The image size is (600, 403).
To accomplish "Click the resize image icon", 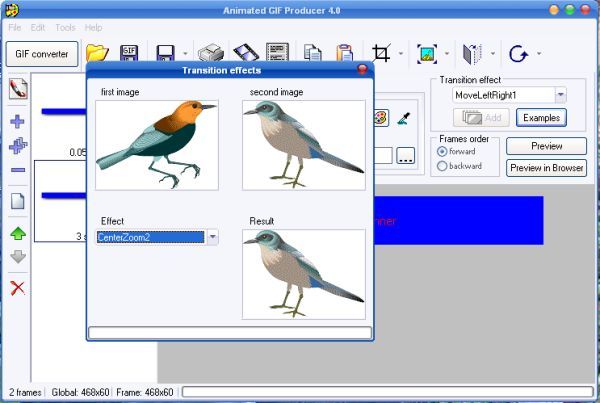I will point(427,54).
